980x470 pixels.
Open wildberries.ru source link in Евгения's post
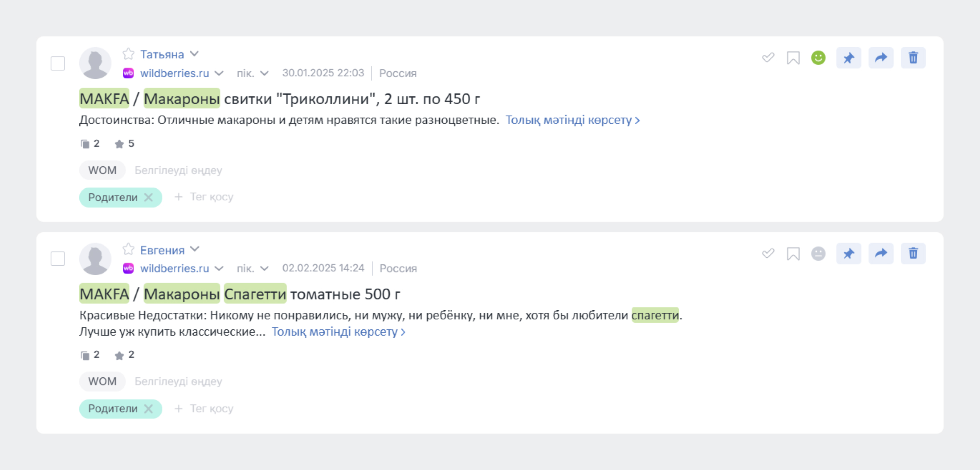pyautogui.click(x=175, y=268)
